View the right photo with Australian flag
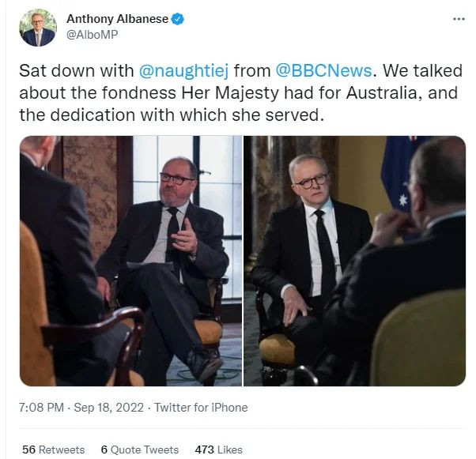The image size is (476, 459). coord(354,261)
